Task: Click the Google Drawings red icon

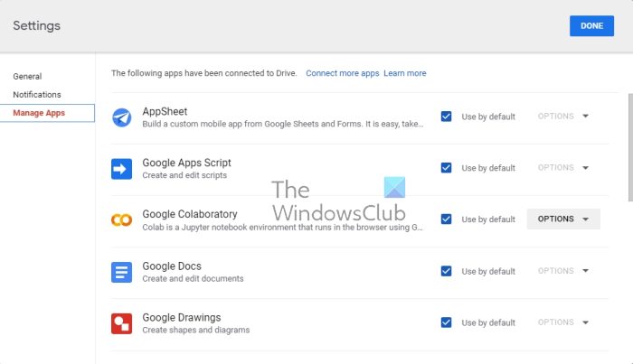Action: coord(121,323)
